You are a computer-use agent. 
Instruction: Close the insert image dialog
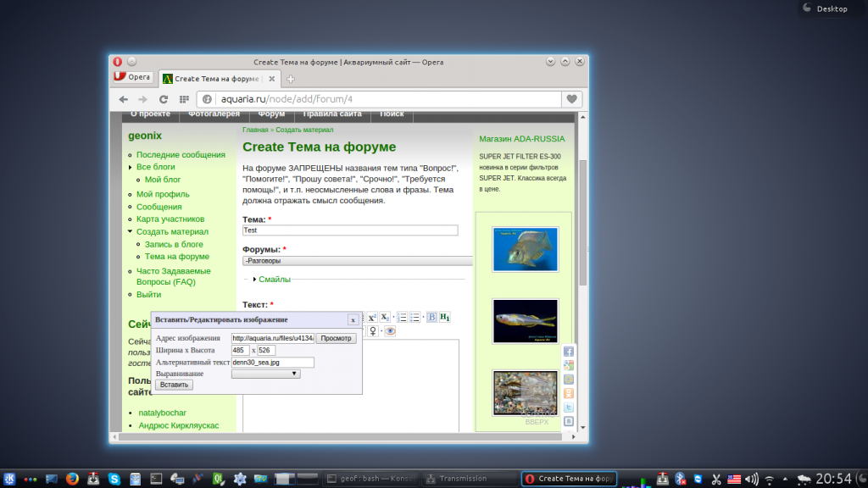tap(353, 319)
